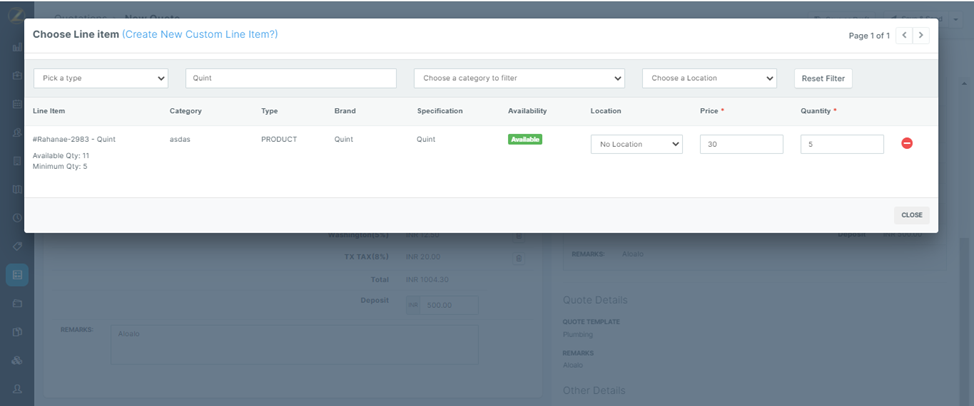Go to next page with right arrow
This screenshot has width=974, height=406.
(921, 35)
